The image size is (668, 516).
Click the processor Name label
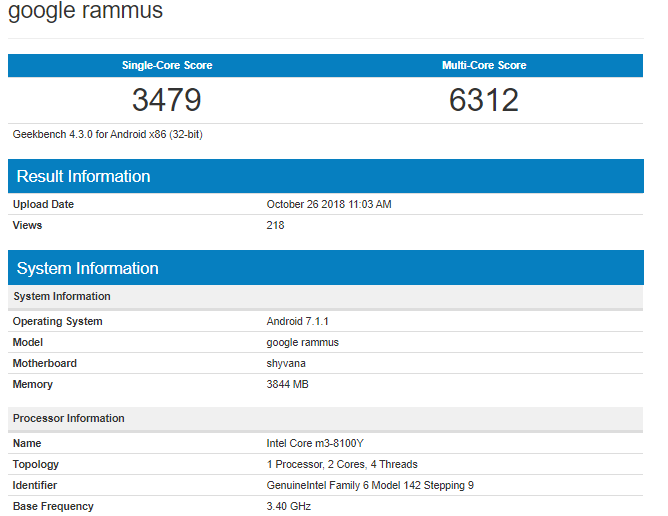27,444
